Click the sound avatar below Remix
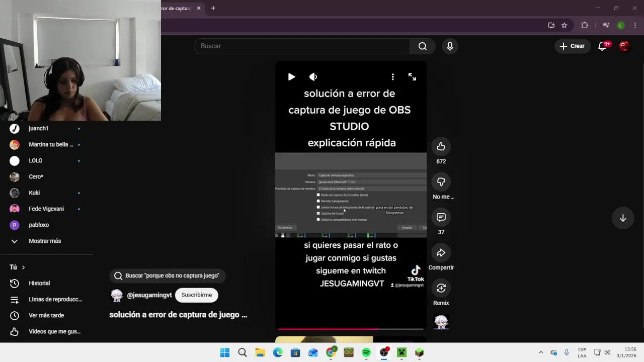The width and height of the screenshot is (644, 362). (x=441, y=322)
